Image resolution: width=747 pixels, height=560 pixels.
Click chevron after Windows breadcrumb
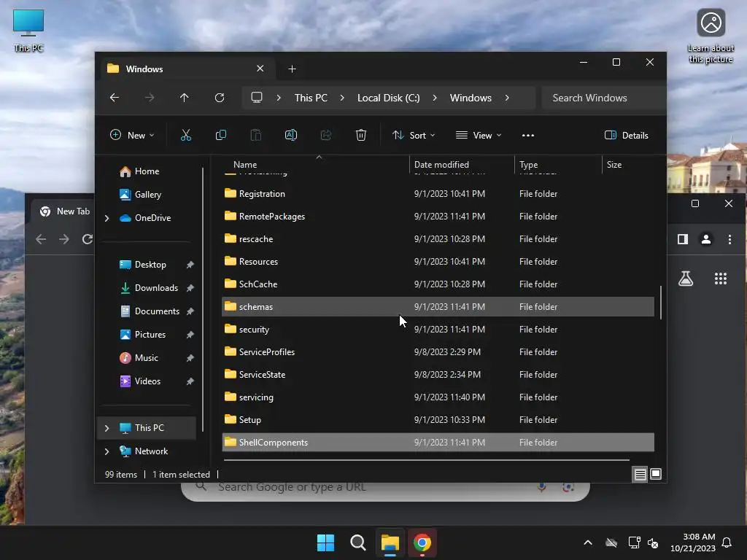click(507, 98)
